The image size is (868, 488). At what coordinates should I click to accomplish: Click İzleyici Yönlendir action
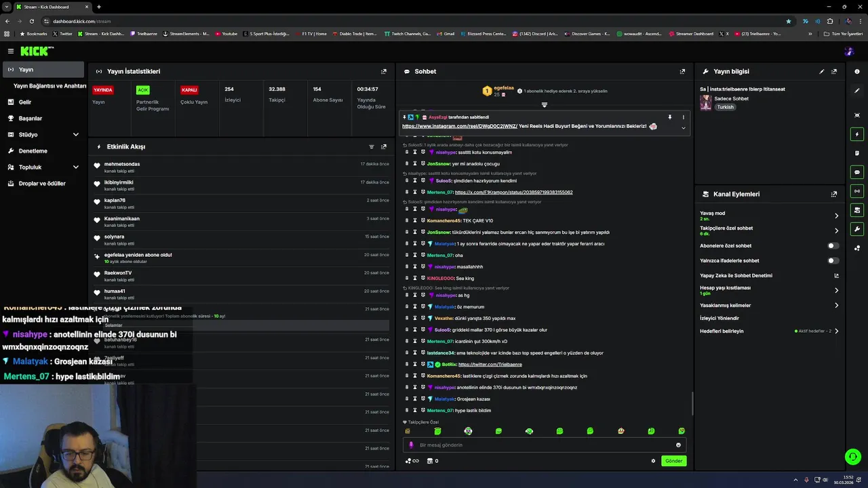click(x=719, y=318)
